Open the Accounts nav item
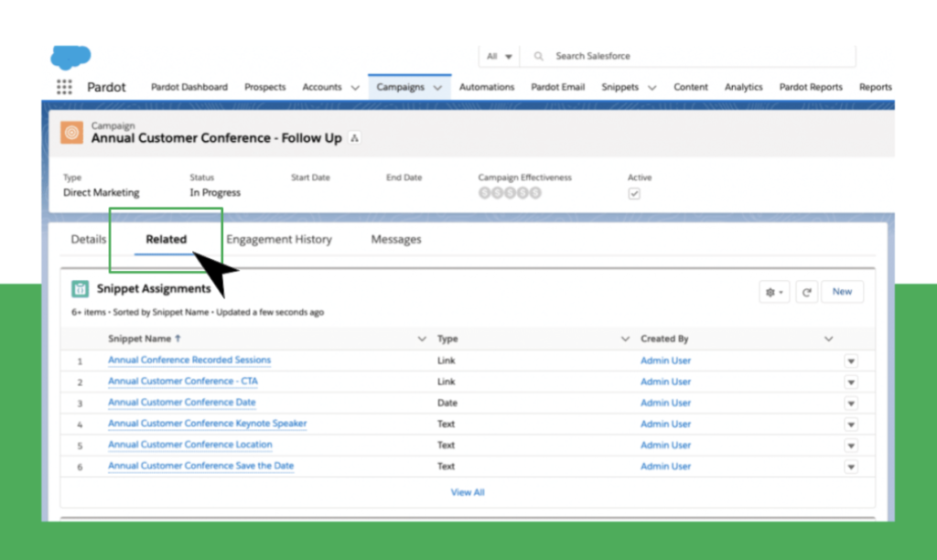Image resolution: width=937 pixels, height=560 pixels. (321, 87)
